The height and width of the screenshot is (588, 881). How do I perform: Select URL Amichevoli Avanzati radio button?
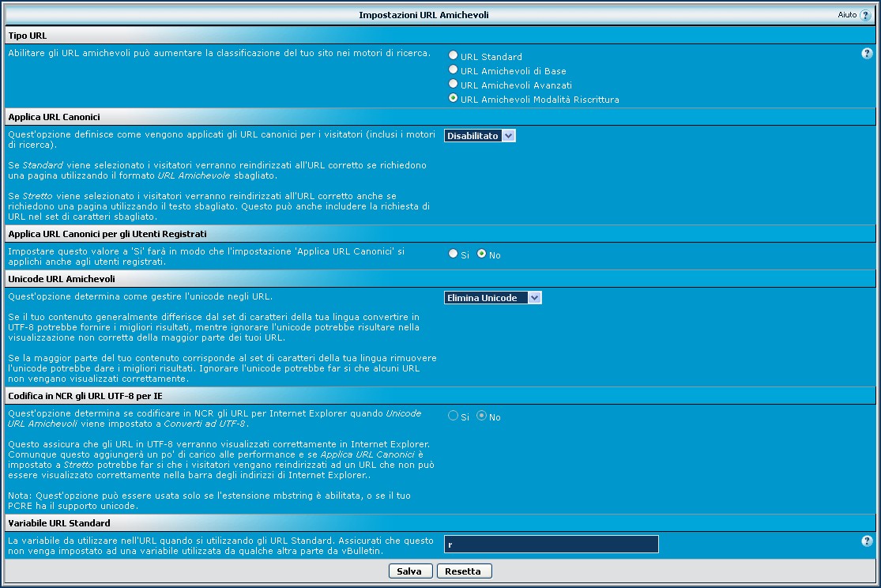(x=453, y=84)
